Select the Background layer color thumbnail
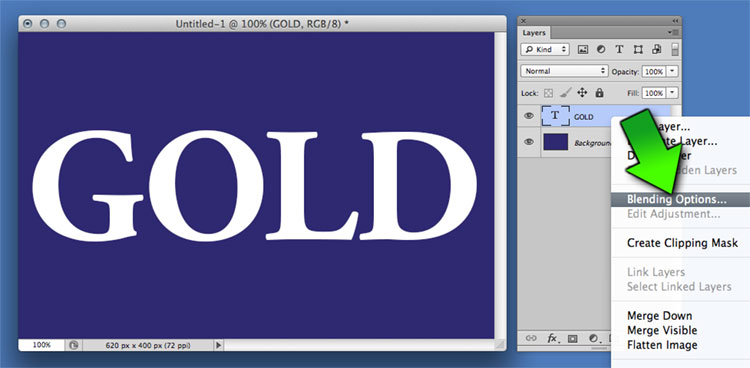 click(555, 142)
